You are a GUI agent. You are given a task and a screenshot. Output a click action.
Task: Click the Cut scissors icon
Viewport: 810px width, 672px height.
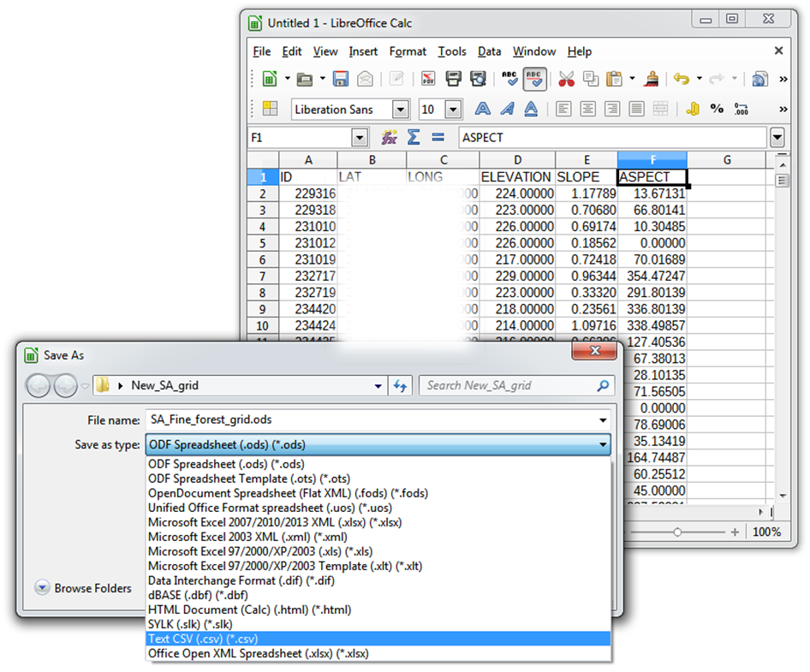click(x=566, y=79)
